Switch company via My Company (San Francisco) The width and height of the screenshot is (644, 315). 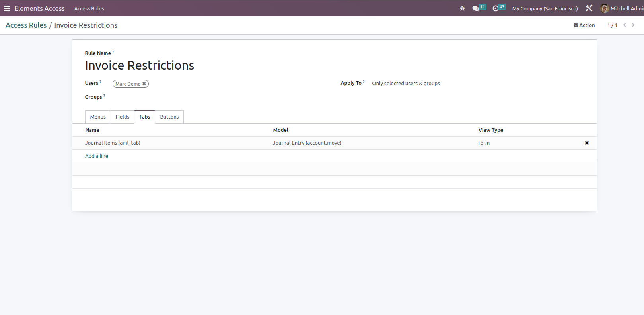545,8
